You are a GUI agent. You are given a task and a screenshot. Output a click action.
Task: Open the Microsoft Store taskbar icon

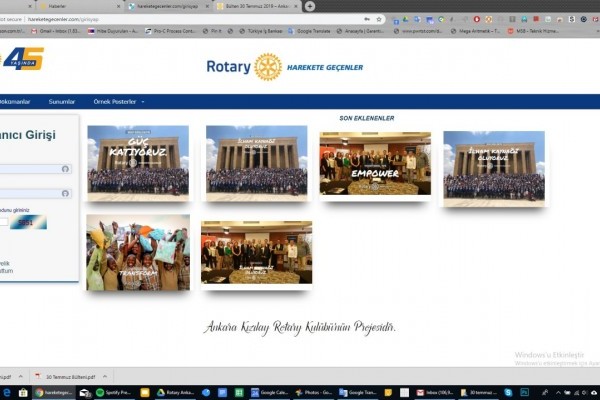[23, 392]
